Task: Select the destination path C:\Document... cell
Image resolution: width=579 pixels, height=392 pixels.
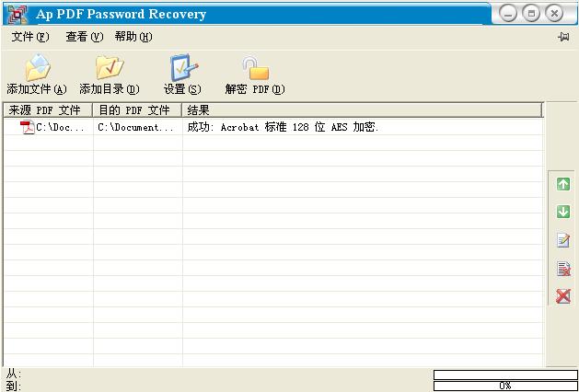Action: [136, 127]
